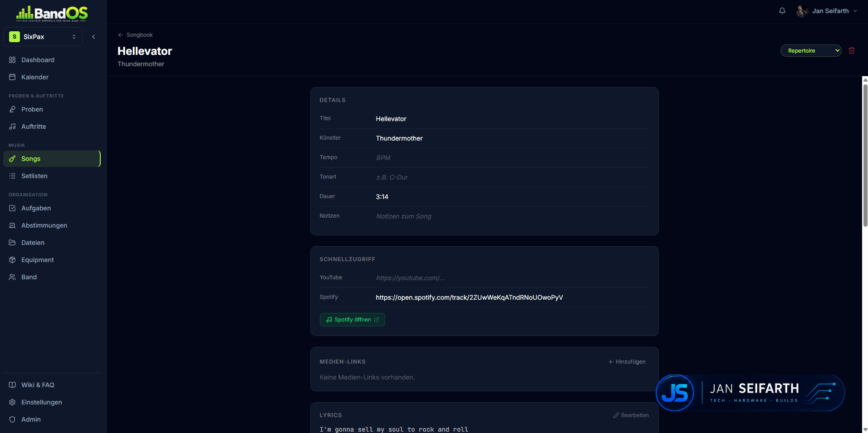The height and width of the screenshot is (433, 868).
Task: Open Setlisten in the sidebar
Action: pos(52,176)
